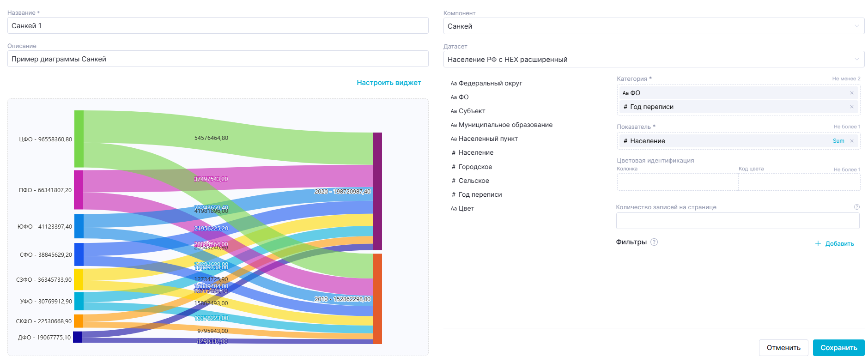Focus the Название text field

(218, 26)
